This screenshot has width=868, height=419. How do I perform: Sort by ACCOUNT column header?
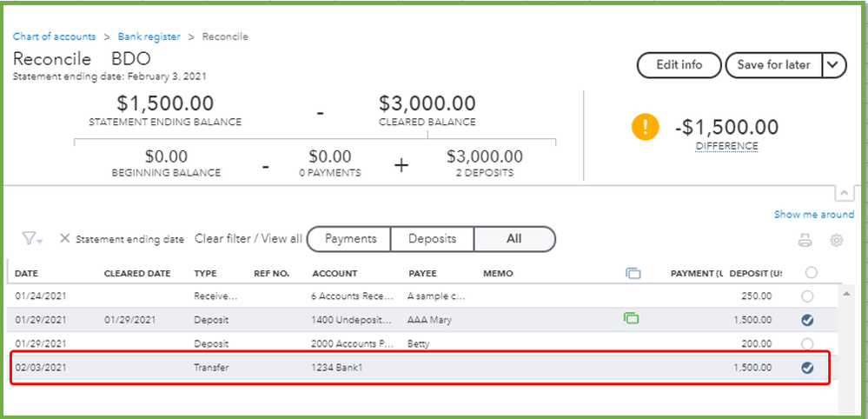pyautogui.click(x=335, y=274)
